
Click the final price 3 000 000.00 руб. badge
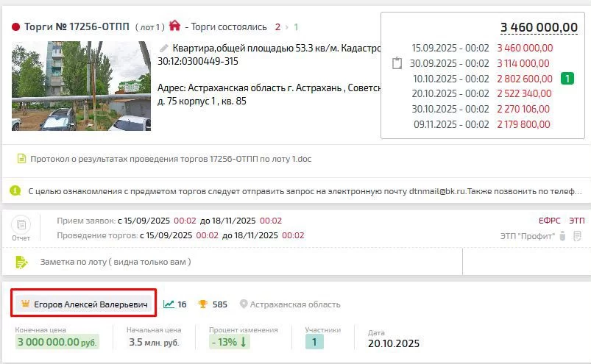click(57, 342)
